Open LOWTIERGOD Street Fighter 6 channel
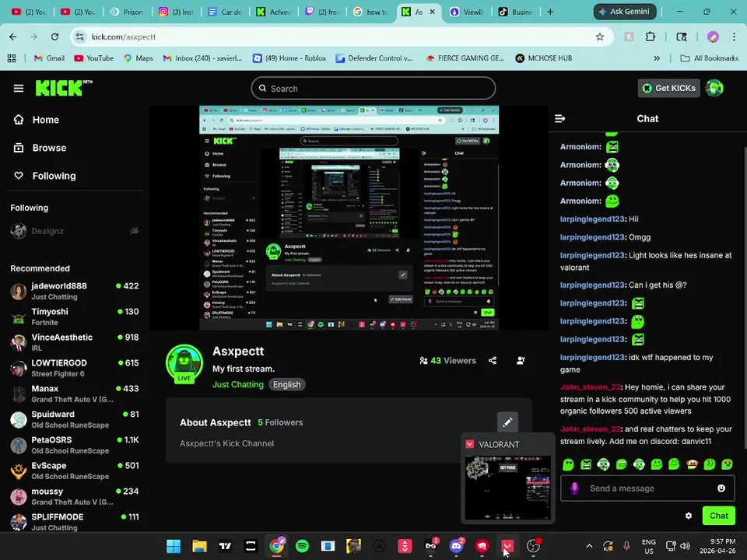The image size is (747, 560). click(x=74, y=368)
